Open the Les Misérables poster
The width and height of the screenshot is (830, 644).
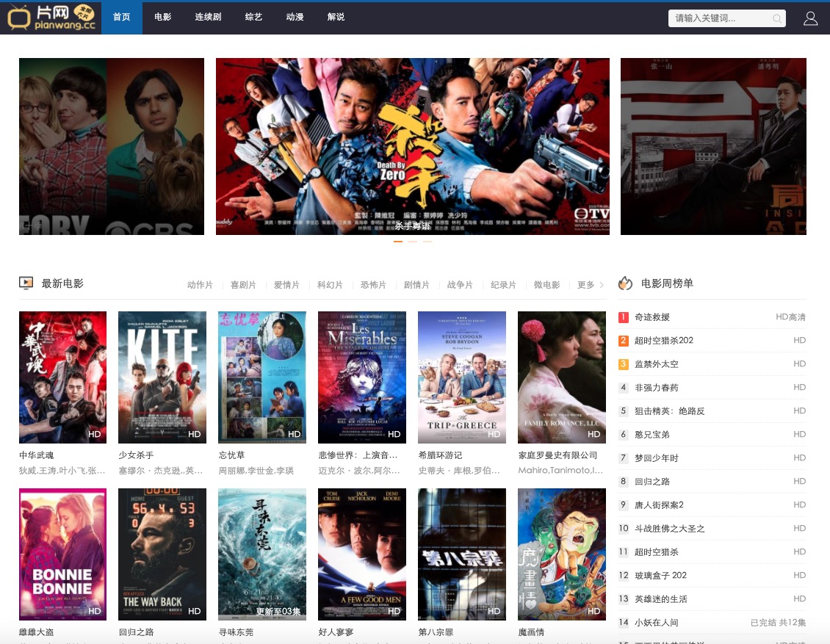[362, 377]
